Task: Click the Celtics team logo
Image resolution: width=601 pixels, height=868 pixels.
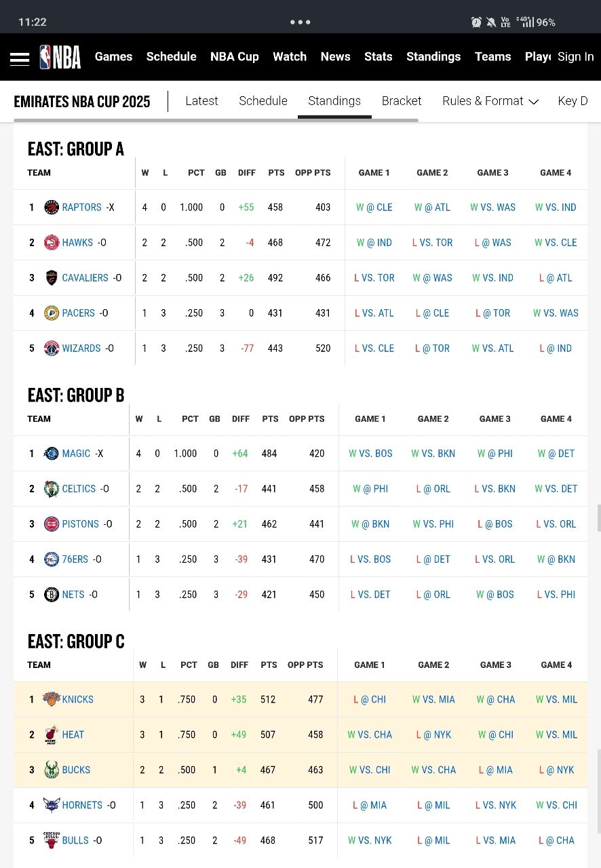Action: pyautogui.click(x=52, y=489)
